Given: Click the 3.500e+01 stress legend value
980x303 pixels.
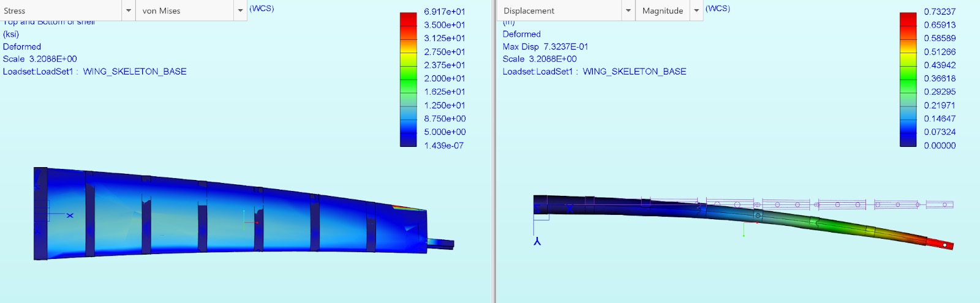Looking at the screenshot, I should pyautogui.click(x=445, y=25).
